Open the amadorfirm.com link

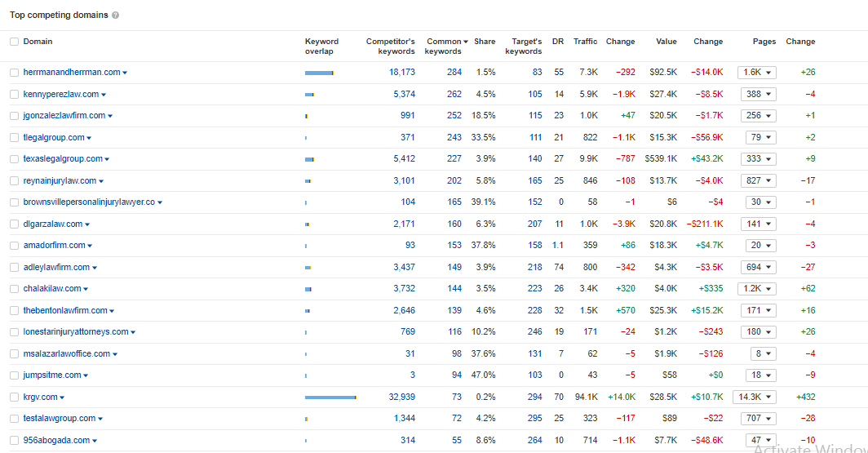(x=54, y=245)
